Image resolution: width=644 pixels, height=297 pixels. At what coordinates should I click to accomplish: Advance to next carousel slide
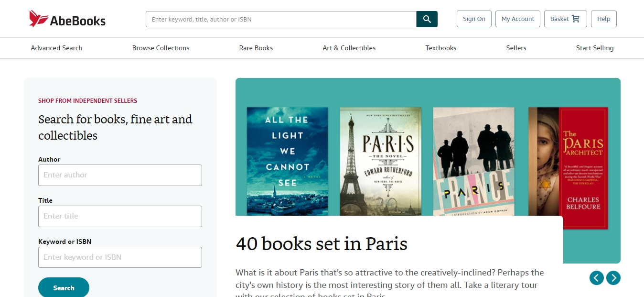[613, 278]
